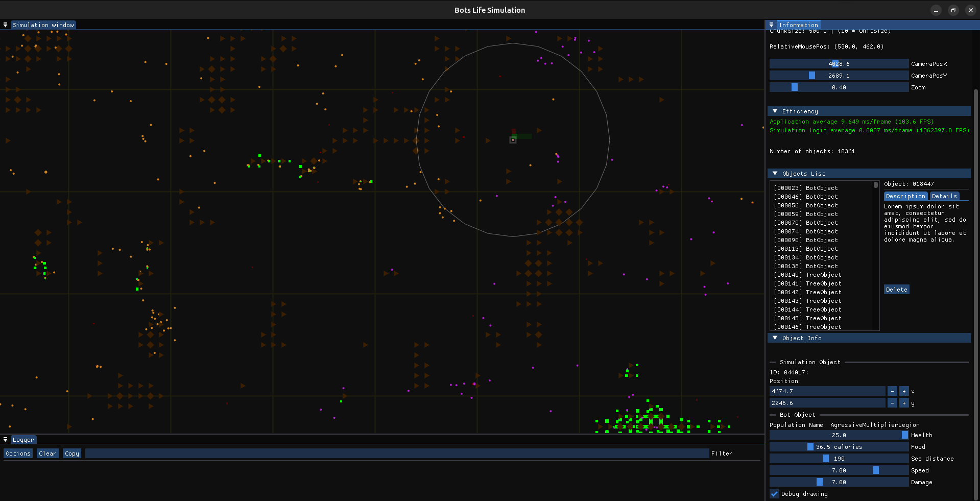Select the Description tab
Image resolution: width=980 pixels, height=501 pixels.
pyautogui.click(x=905, y=196)
